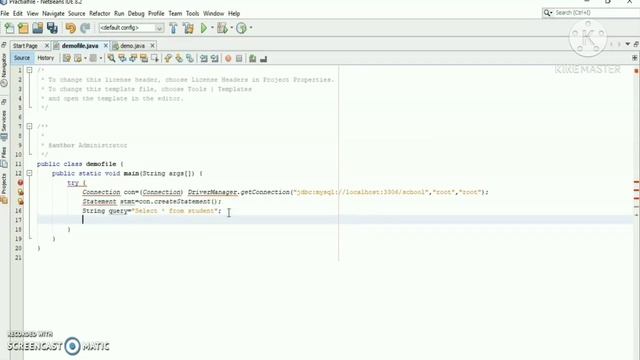Close the demofile.java tab

point(106,46)
